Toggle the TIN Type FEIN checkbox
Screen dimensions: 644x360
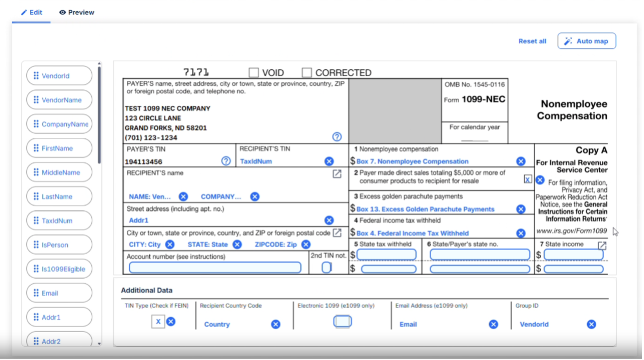point(158,321)
